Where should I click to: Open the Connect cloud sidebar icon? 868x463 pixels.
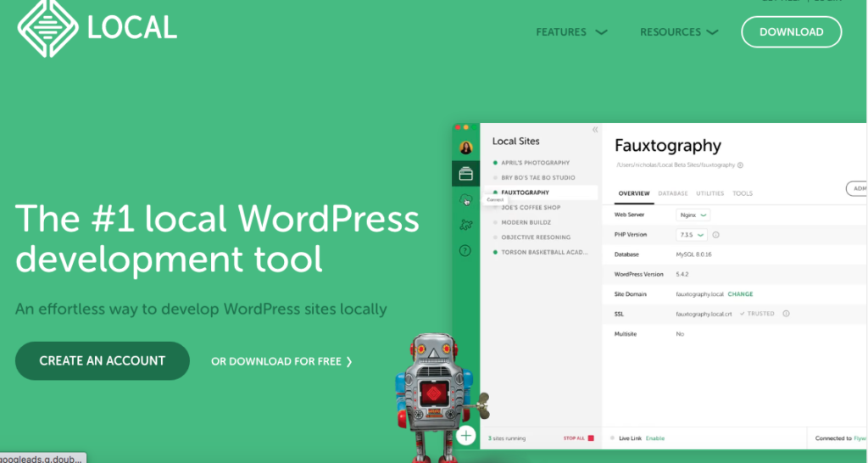point(465,199)
